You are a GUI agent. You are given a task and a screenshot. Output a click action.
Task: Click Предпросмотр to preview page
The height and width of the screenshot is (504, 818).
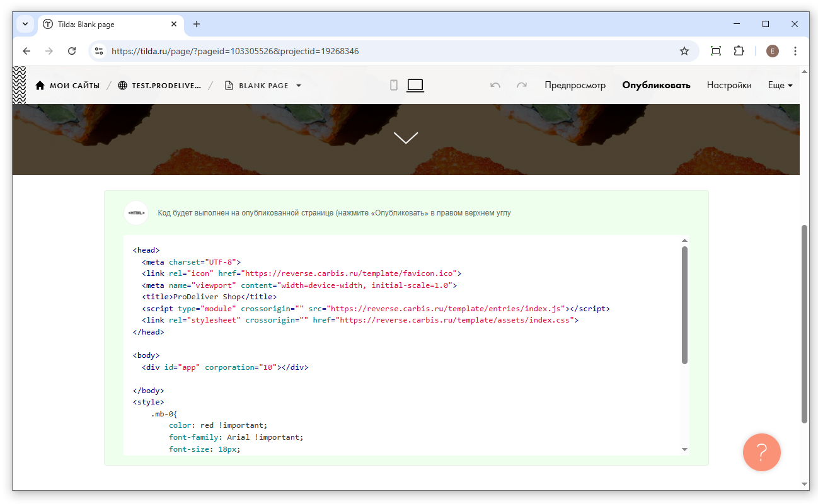coord(575,85)
